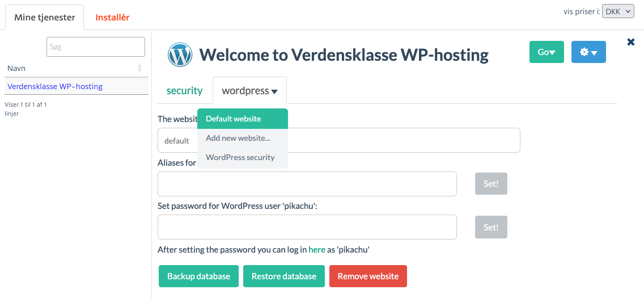Screen dimensions: 644x298
Task: Expand the green Go dropdown button
Action: pyautogui.click(x=546, y=52)
